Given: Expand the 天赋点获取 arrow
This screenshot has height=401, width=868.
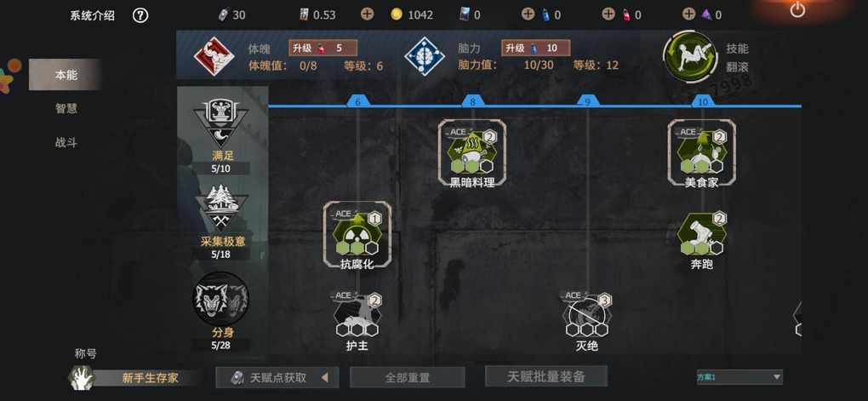Looking at the screenshot, I should 325,378.
